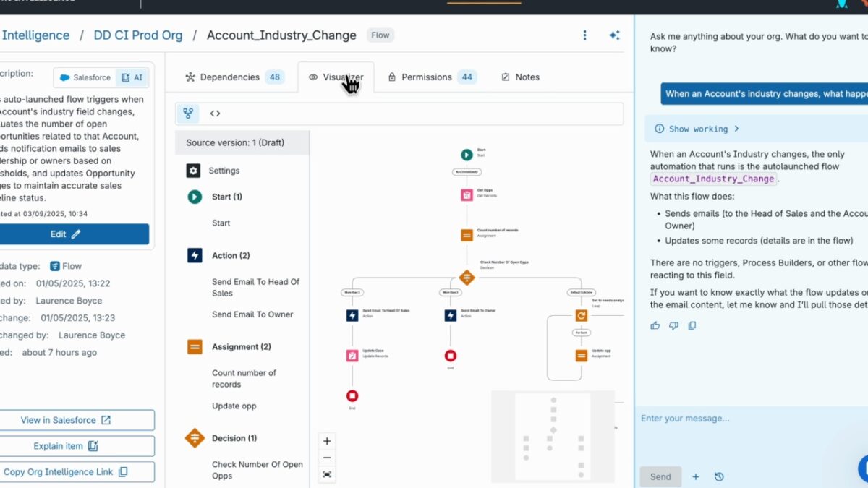Go to Intelligence breadcrumb link
868x488 pixels.
click(35, 35)
